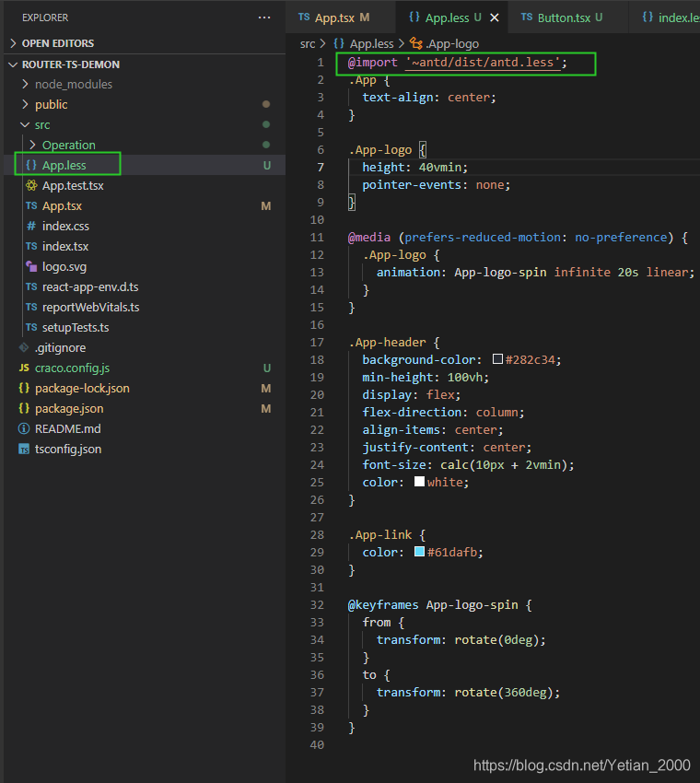Open reportWebVitals.ts file
The width and height of the screenshot is (700, 783).
pos(145,307)
